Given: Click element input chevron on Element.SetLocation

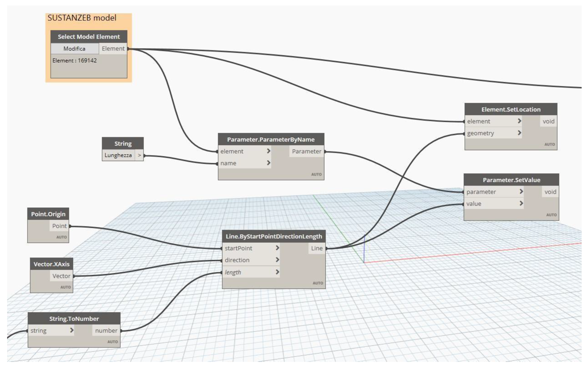Looking at the screenshot, I should 519,121.
